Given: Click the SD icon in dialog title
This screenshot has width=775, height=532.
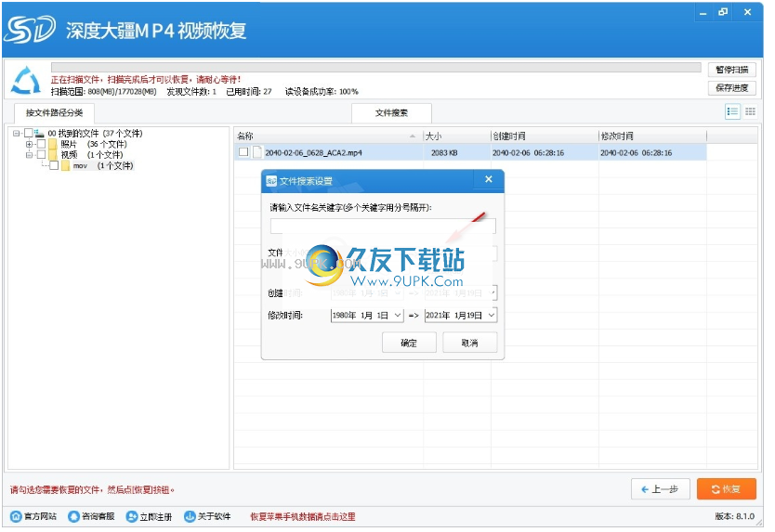Looking at the screenshot, I should (x=271, y=181).
